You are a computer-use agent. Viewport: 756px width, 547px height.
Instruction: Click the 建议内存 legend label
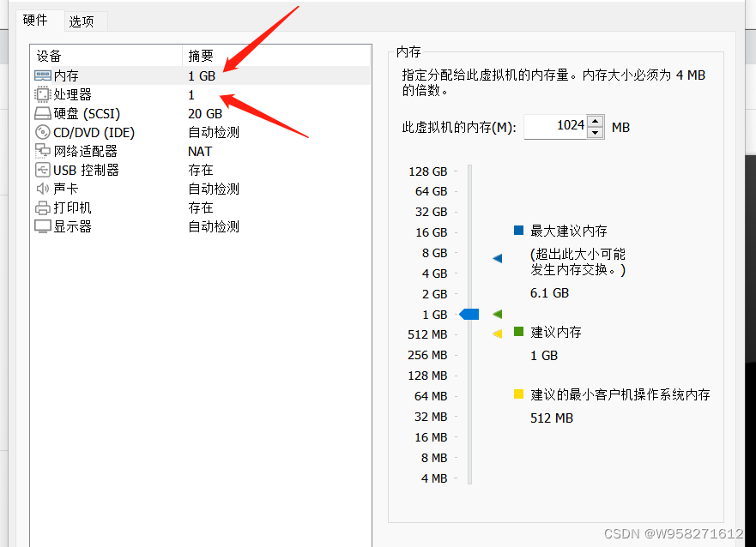coord(556,332)
